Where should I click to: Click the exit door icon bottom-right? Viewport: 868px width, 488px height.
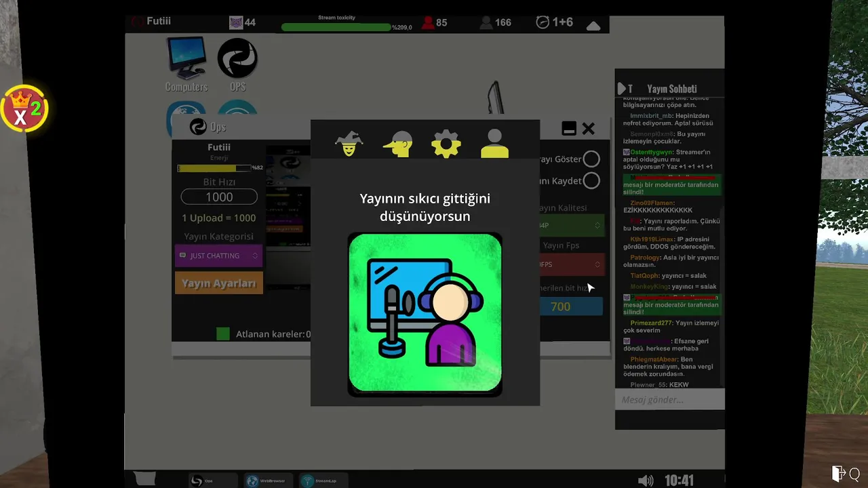point(839,473)
